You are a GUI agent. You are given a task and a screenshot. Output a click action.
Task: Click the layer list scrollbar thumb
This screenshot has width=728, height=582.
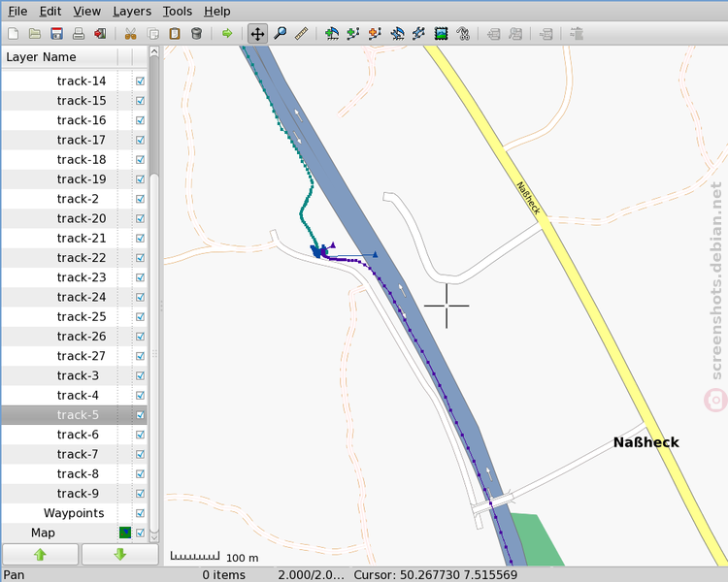[154, 353]
